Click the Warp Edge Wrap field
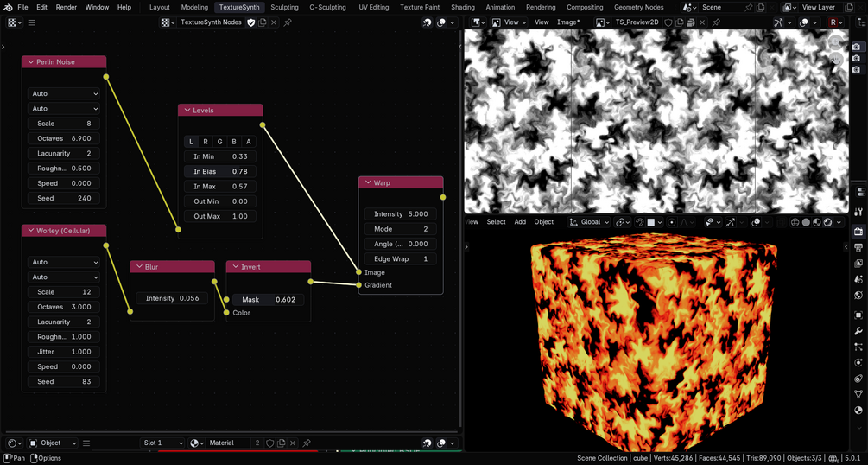Image resolution: width=868 pixels, height=465 pixels. 400,258
